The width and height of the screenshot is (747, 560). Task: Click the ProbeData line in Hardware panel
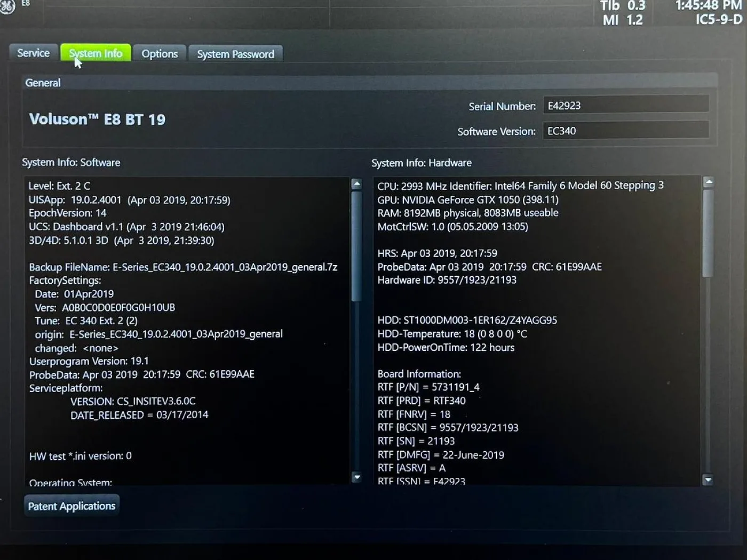(x=489, y=267)
